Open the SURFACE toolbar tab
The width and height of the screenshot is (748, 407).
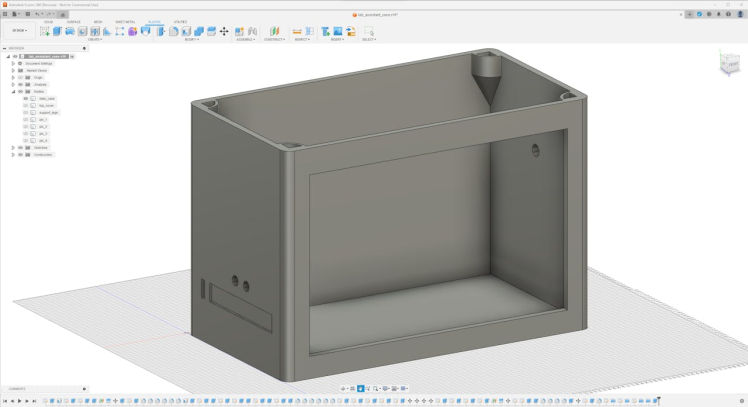(x=73, y=21)
